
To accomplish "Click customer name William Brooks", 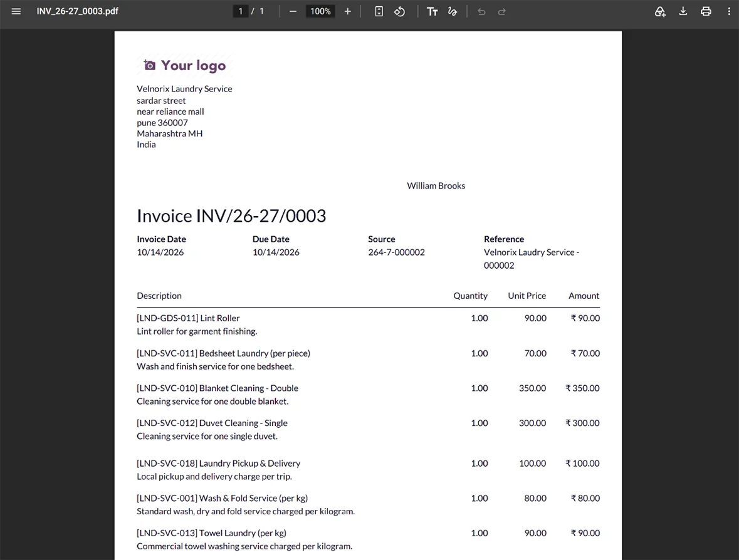I will tap(436, 185).
